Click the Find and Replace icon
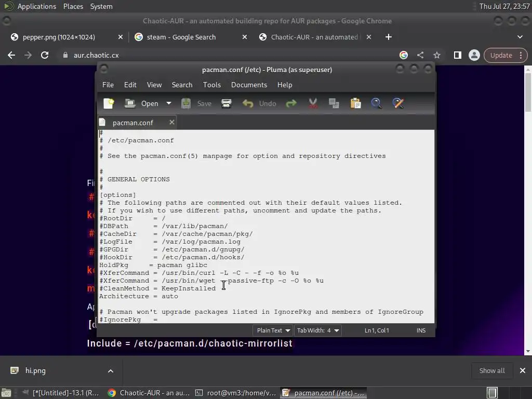 pos(398,103)
